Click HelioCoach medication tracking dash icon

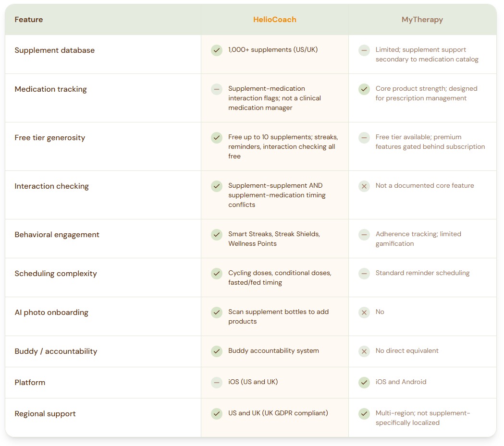[217, 89]
